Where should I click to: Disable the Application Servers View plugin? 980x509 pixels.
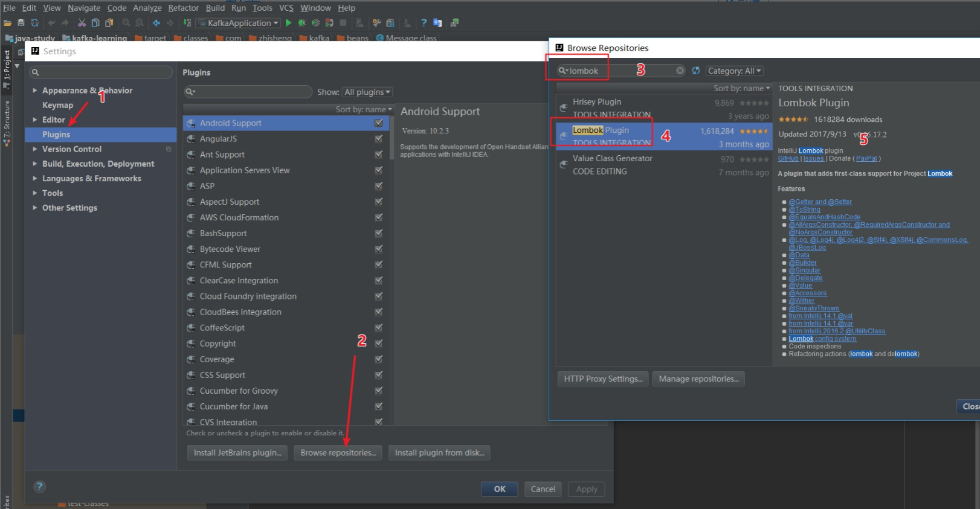(x=379, y=170)
